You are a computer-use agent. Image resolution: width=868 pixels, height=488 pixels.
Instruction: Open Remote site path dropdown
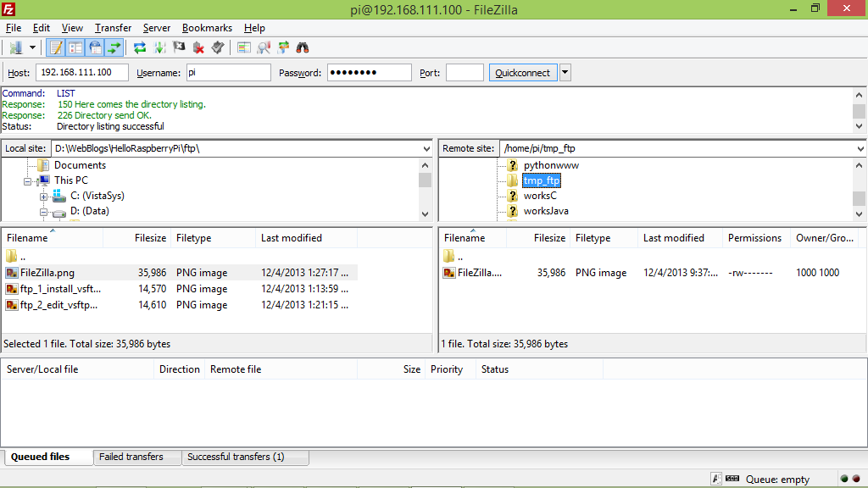[860, 148]
